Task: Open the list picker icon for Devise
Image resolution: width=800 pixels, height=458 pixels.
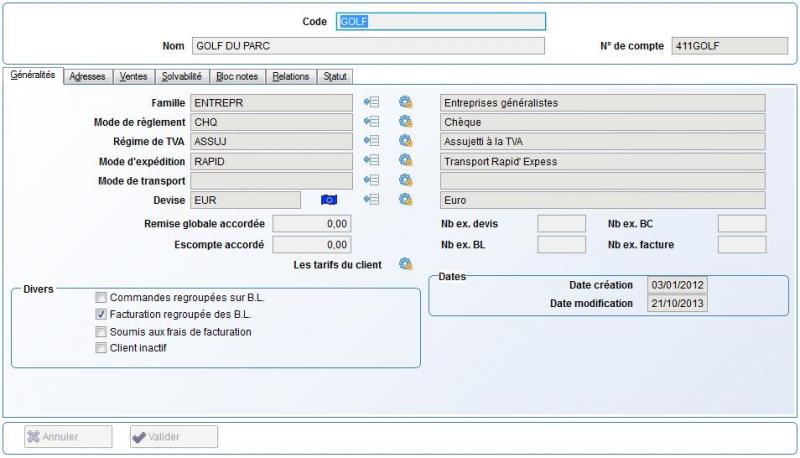Action: coord(372,200)
